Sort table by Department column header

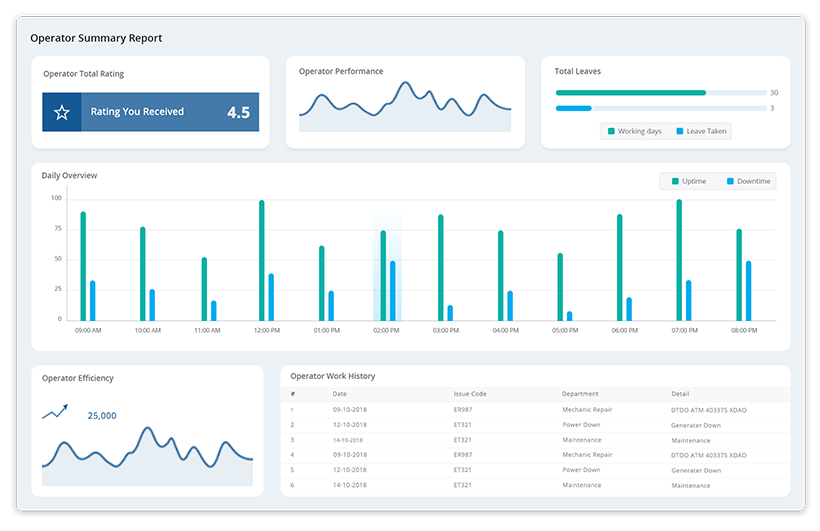(x=580, y=394)
